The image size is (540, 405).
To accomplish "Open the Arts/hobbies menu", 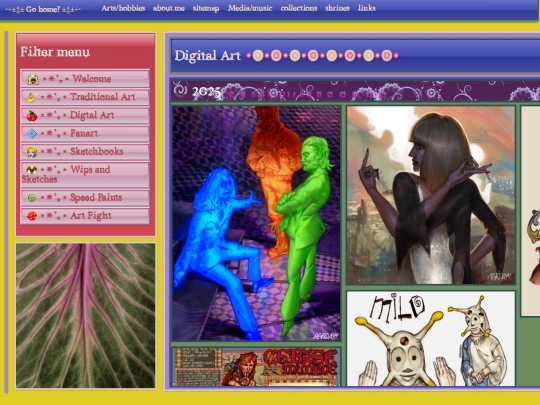I will click(123, 8).
